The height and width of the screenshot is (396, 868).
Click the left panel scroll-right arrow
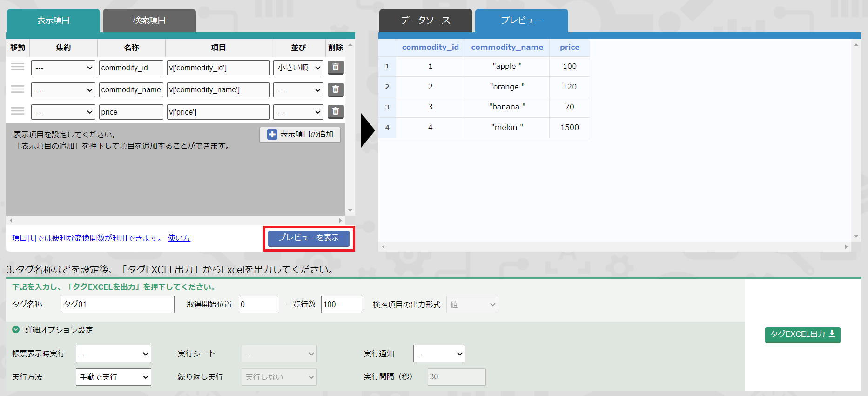[340, 220]
